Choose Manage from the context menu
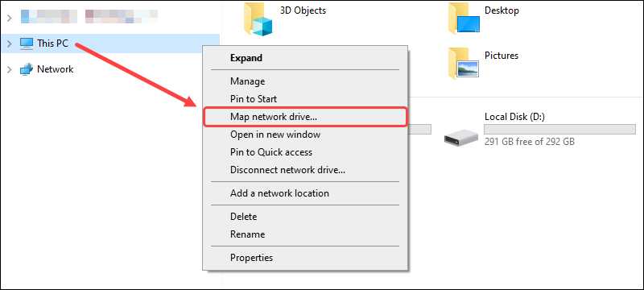This screenshot has height=290, width=644. pos(305,81)
